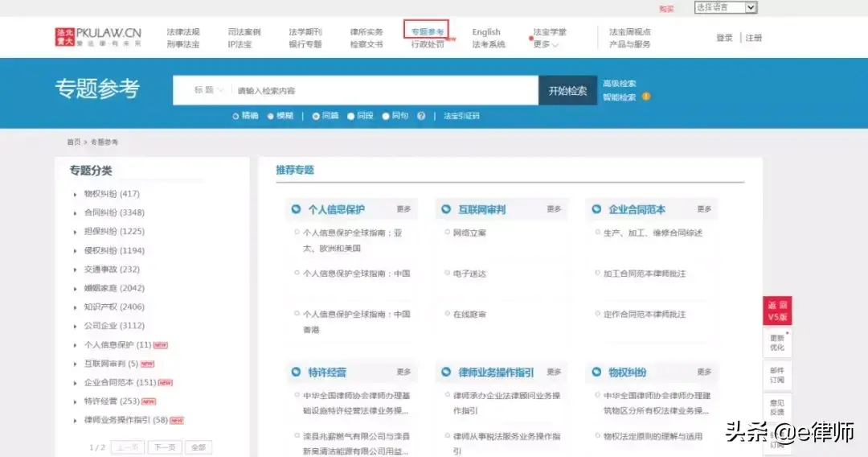Open the 律师业务操作指引 (58) category

[x=125, y=420]
